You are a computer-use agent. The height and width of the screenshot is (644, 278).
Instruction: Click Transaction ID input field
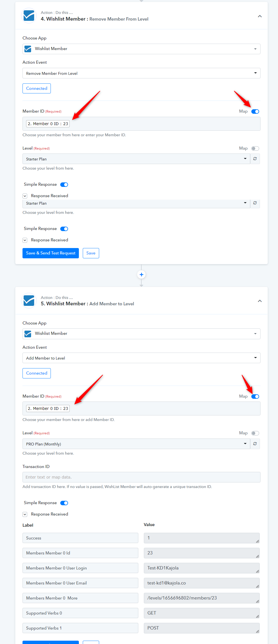click(141, 477)
